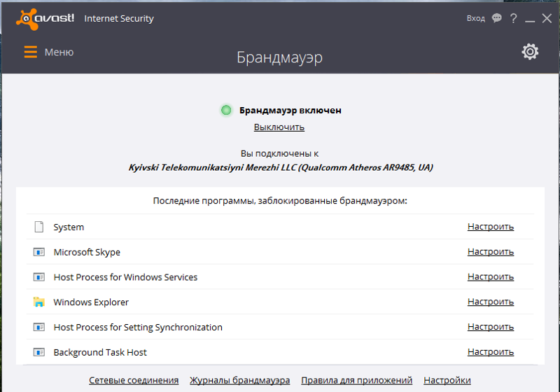Click the Windows Explorer folder icon
Image resolution: width=560 pixels, height=392 pixels.
click(x=39, y=302)
